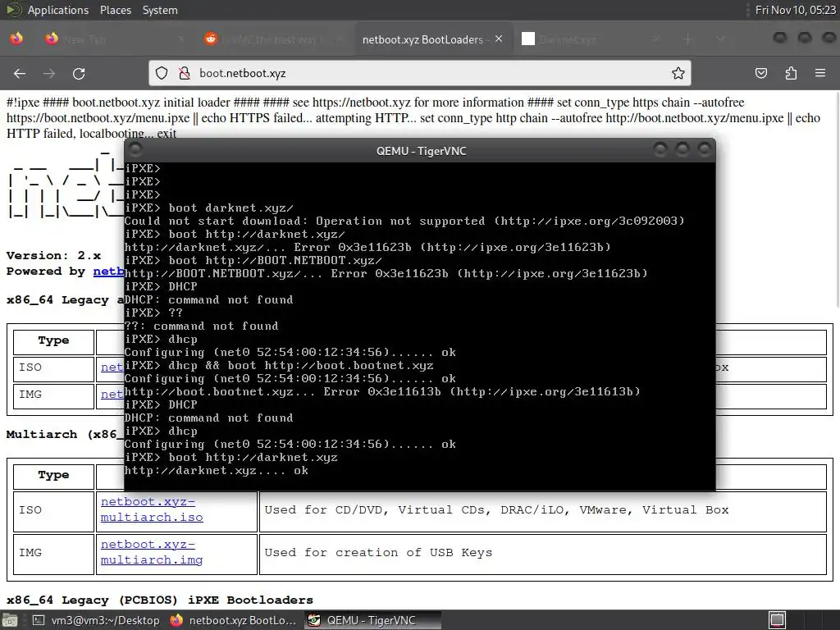Click the clock showing Fri Nov 10
The height and width of the screenshot is (630, 840).
coord(795,10)
